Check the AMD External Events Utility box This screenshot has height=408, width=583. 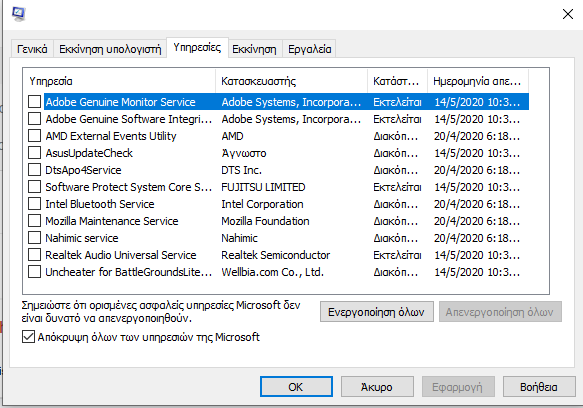click(x=35, y=136)
